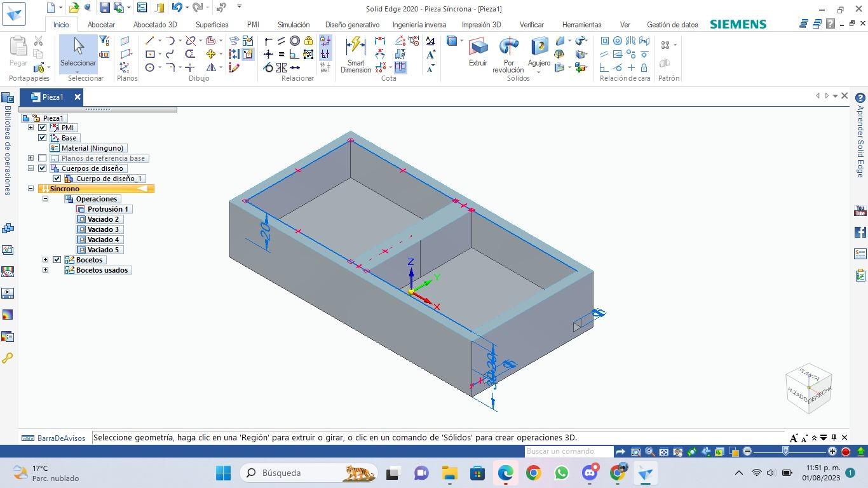Viewport: 868px width, 488px height.
Task: Go to the Verificar tab
Action: click(531, 25)
